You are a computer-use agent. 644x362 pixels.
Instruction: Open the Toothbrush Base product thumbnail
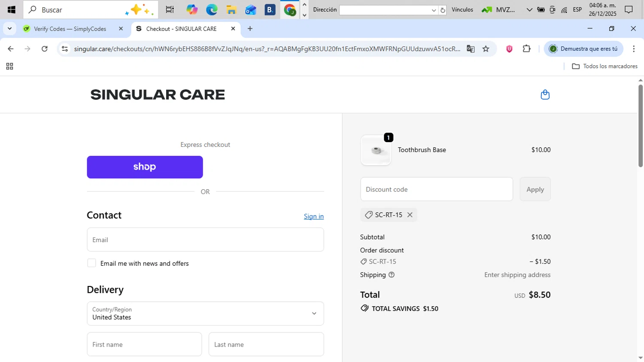(x=376, y=150)
